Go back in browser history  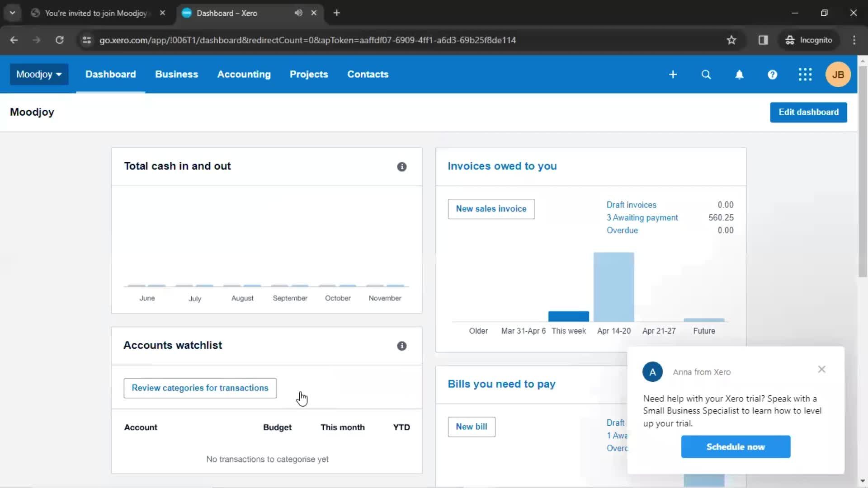click(x=14, y=40)
